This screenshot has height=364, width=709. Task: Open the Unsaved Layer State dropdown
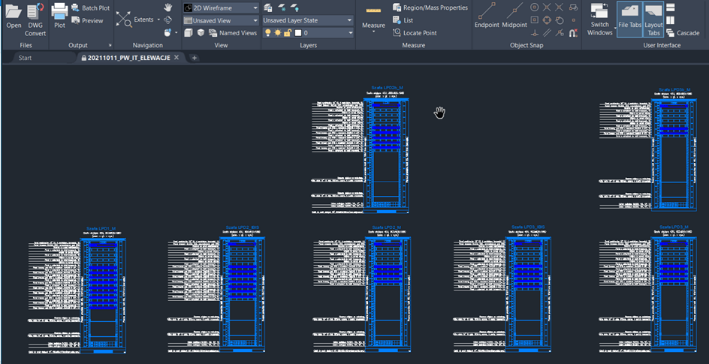(x=307, y=20)
